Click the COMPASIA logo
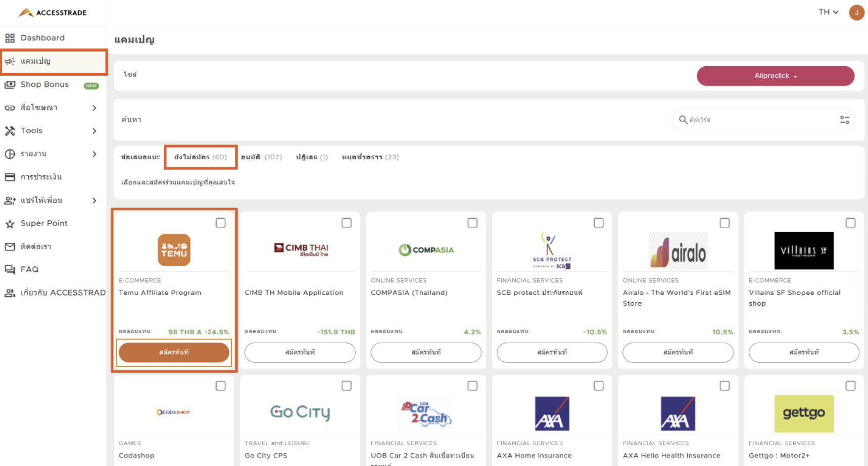868x466 pixels. pos(426,250)
